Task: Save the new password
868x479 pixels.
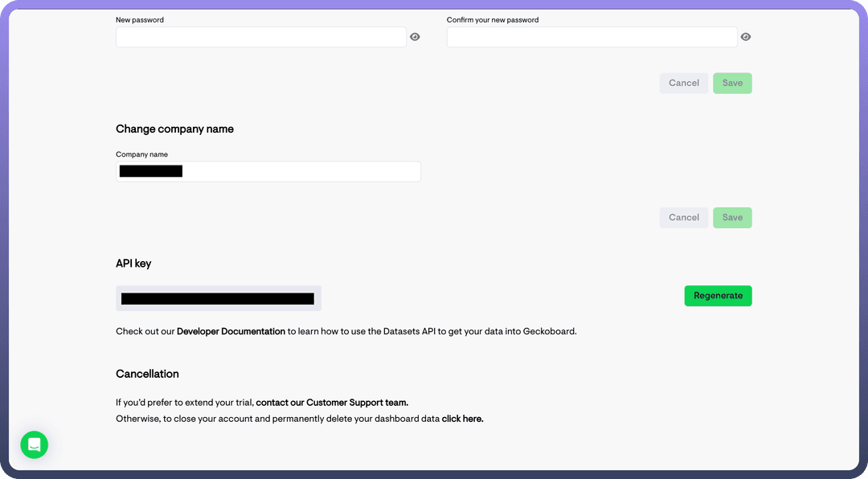Action: click(x=732, y=83)
